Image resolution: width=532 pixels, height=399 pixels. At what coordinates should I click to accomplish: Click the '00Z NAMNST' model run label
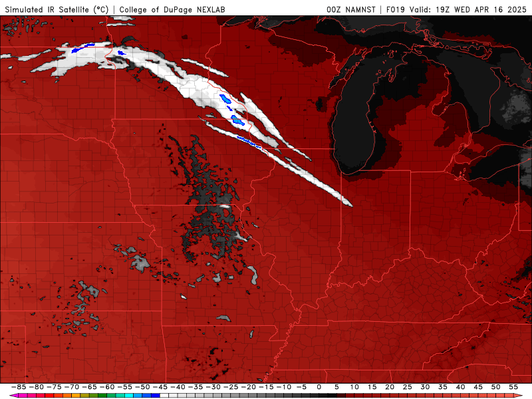click(x=351, y=9)
